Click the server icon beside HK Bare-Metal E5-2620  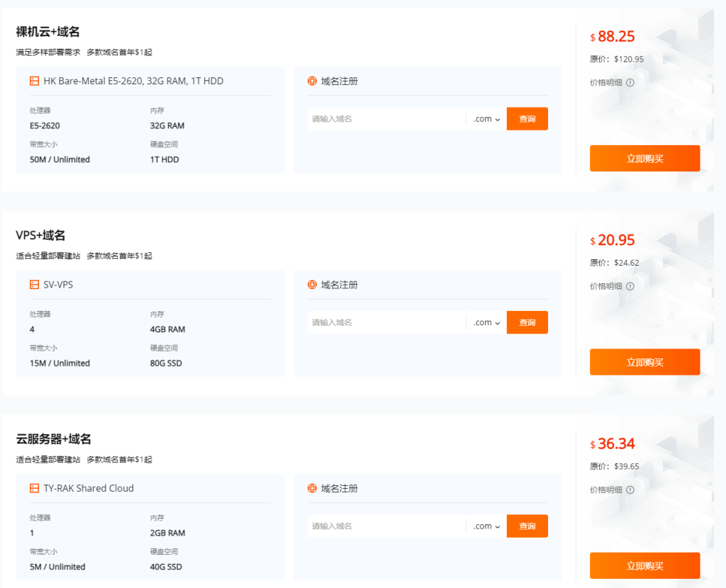[x=34, y=81]
